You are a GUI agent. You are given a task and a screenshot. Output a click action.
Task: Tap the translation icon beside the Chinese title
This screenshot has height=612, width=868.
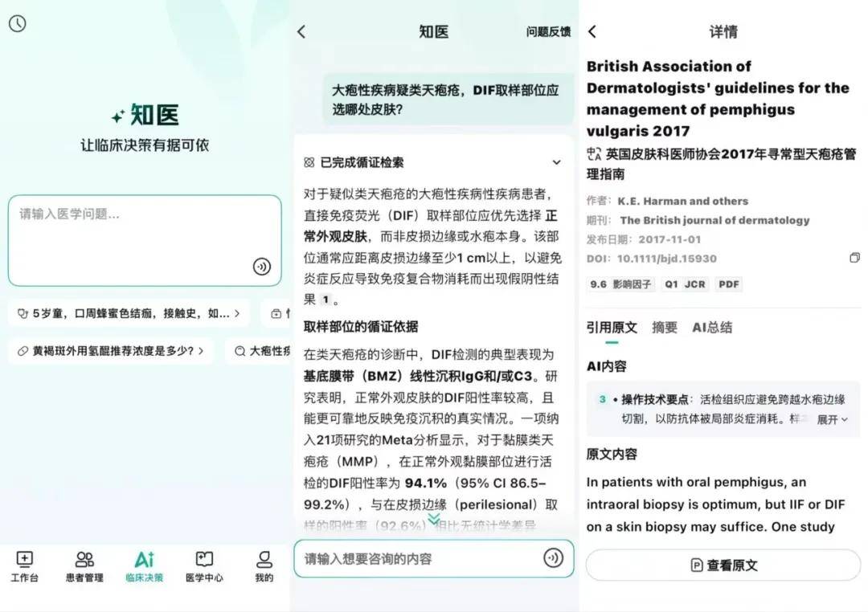[x=594, y=154]
